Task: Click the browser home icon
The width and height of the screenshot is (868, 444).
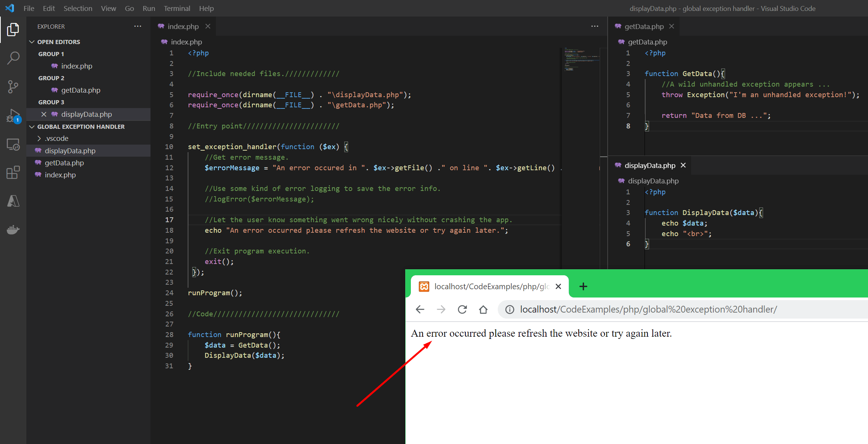Action: click(x=483, y=309)
